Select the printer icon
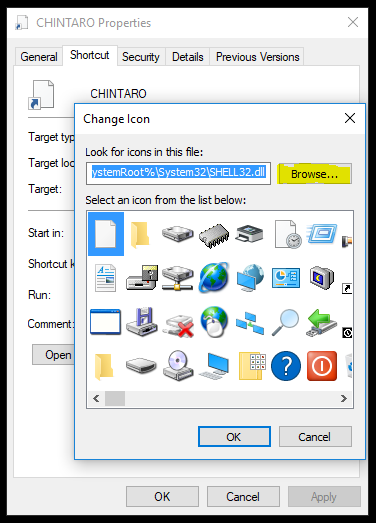 click(x=250, y=234)
